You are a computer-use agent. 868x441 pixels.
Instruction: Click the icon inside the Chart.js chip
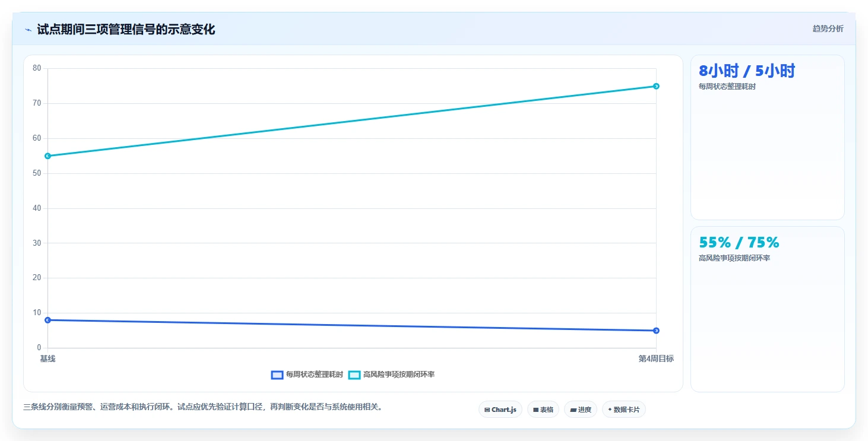pos(487,410)
